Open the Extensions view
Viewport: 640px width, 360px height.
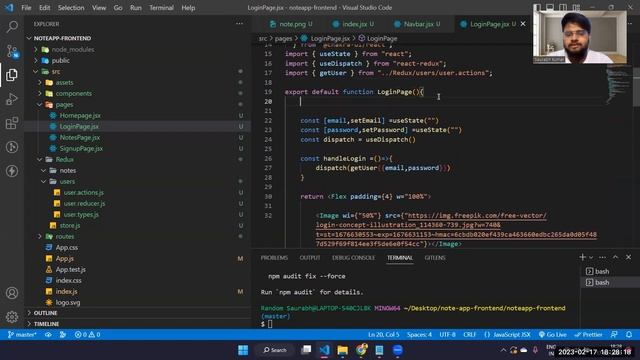pyautogui.click(x=12, y=123)
